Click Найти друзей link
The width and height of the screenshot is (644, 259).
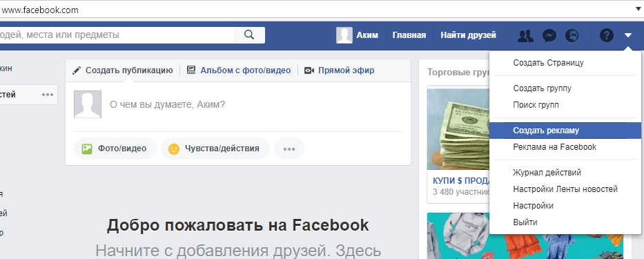coord(468,35)
